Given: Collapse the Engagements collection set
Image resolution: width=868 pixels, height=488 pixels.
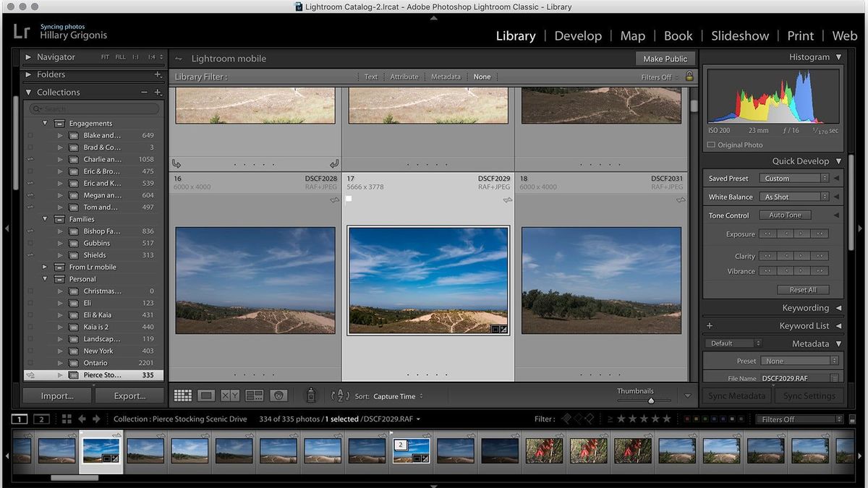Looking at the screenshot, I should (x=45, y=123).
